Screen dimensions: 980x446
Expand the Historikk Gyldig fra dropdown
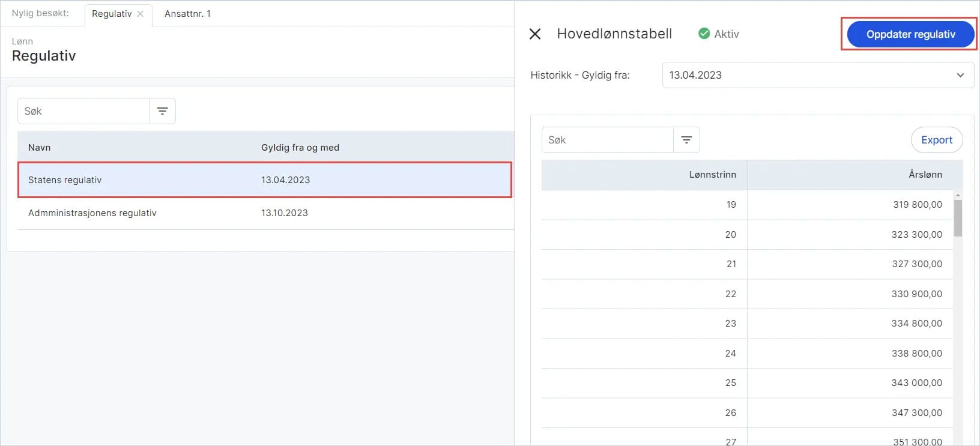pos(818,75)
